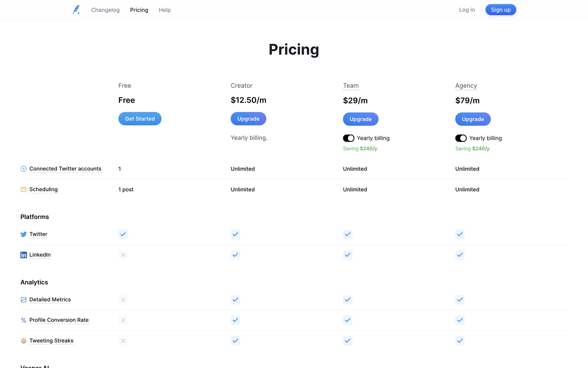Click the flame icon beside Tweeting Streaks
This screenshot has width=588, height=368.
tap(24, 341)
